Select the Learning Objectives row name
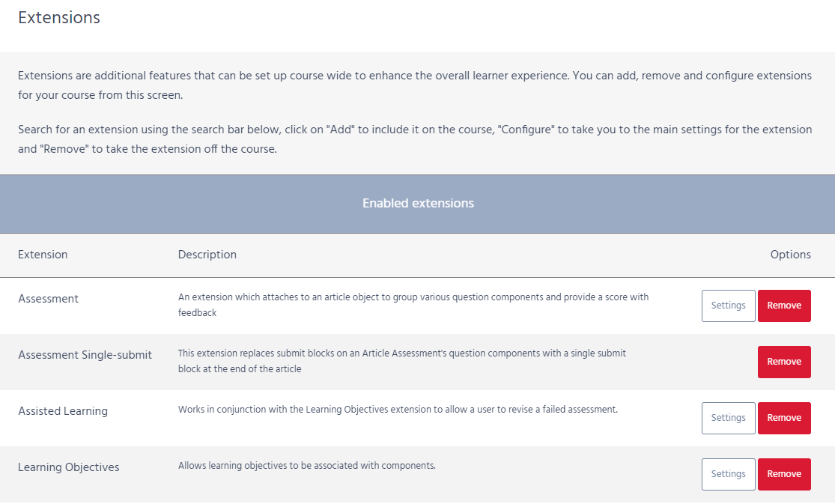 69,467
